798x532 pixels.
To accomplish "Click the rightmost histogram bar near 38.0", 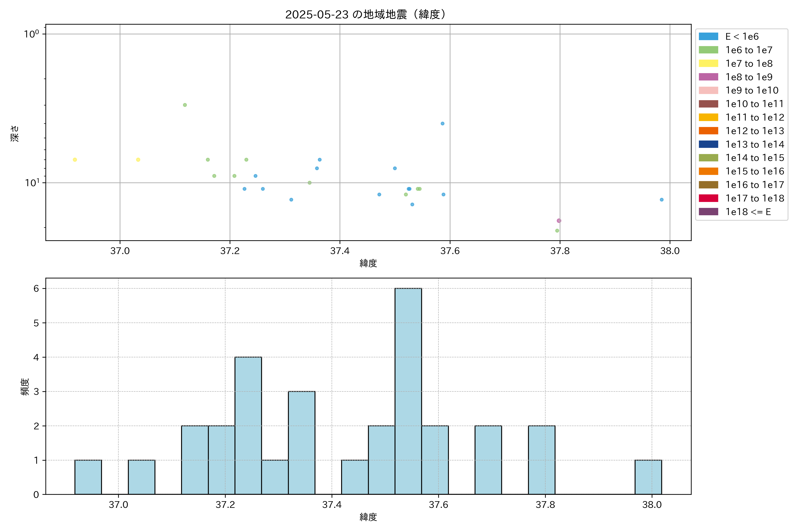I will tap(648, 477).
